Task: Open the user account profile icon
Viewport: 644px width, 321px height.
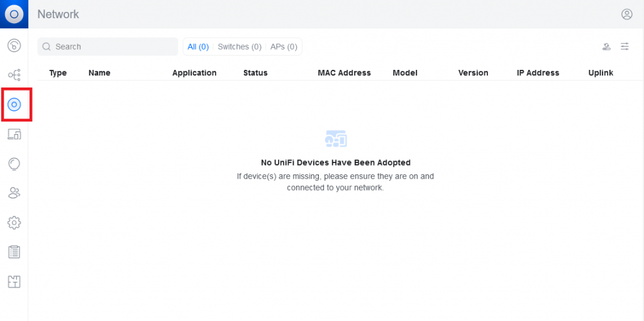Action: [x=627, y=14]
